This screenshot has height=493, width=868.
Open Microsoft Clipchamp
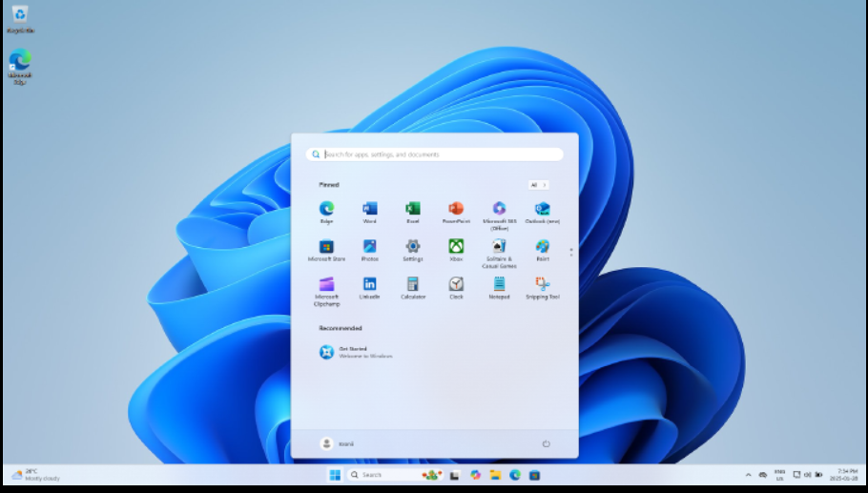[x=326, y=284]
